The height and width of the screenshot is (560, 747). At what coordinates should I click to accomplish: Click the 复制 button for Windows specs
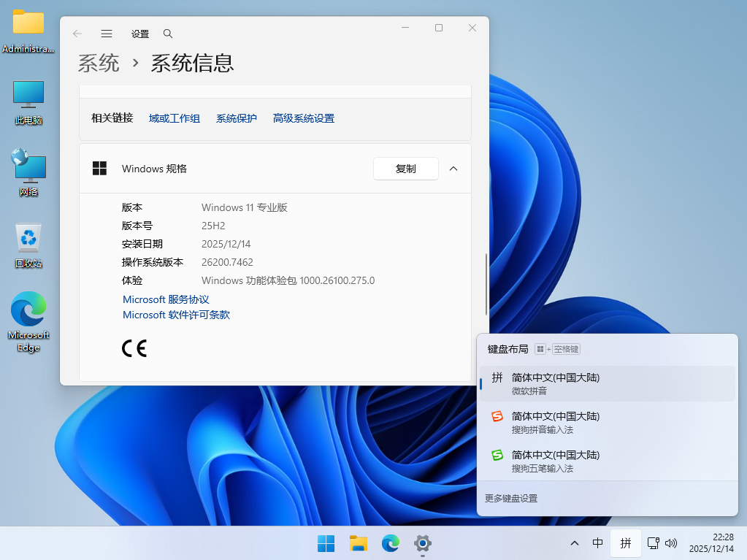coord(405,169)
